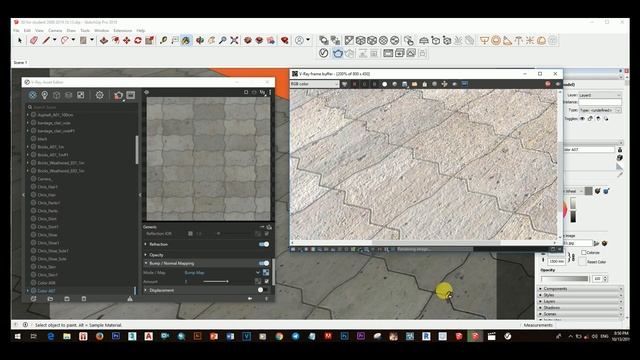Screen dimensions: 640x360
Task: Click the import folder icon at Asset Editor bottom
Action: coord(50,299)
